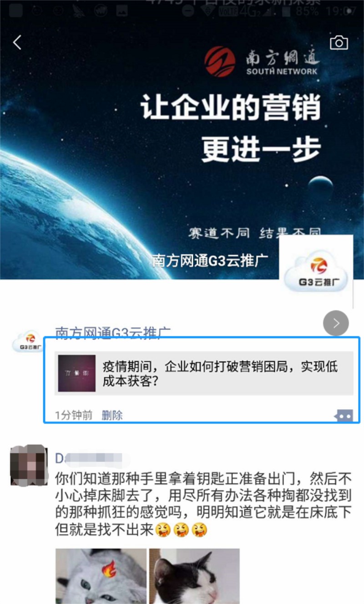Open shared article 疫情期间 link card
364x604 pixels.
(204, 373)
